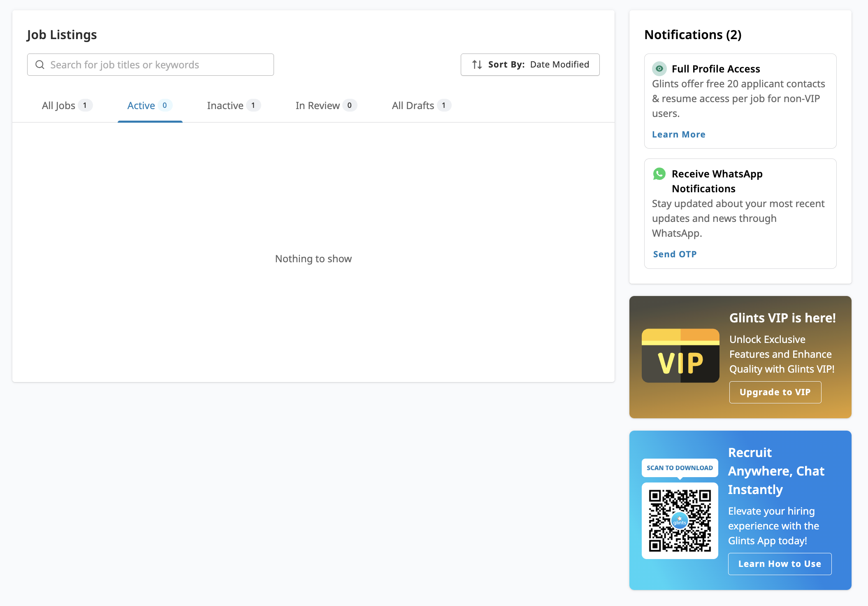868x606 pixels.
Task: Open the Inactive jobs tab
Action: (x=233, y=106)
